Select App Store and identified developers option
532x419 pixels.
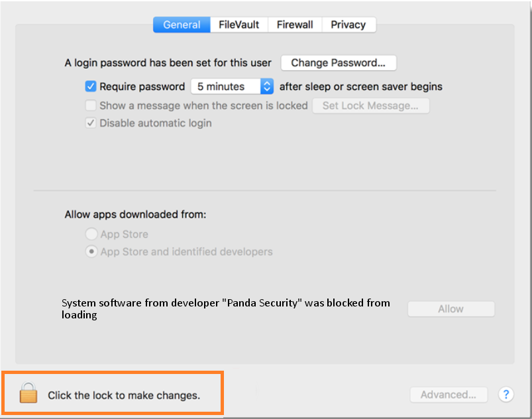(91, 252)
